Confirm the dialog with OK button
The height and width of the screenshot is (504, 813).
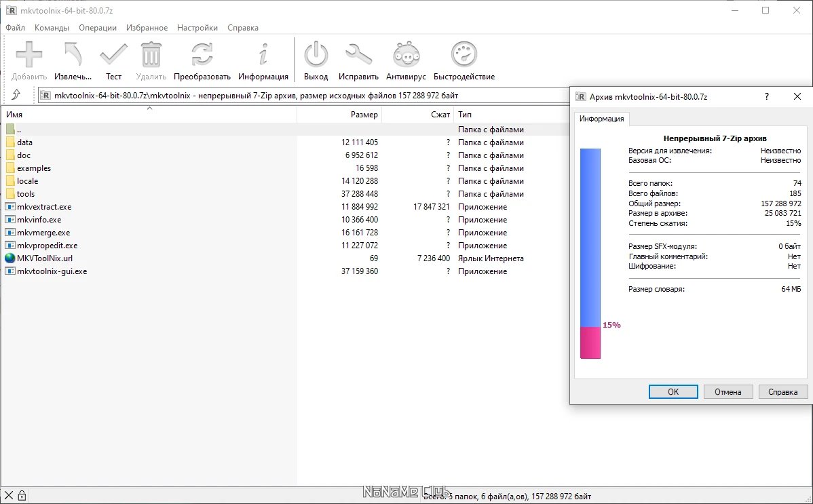click(673, 391)
